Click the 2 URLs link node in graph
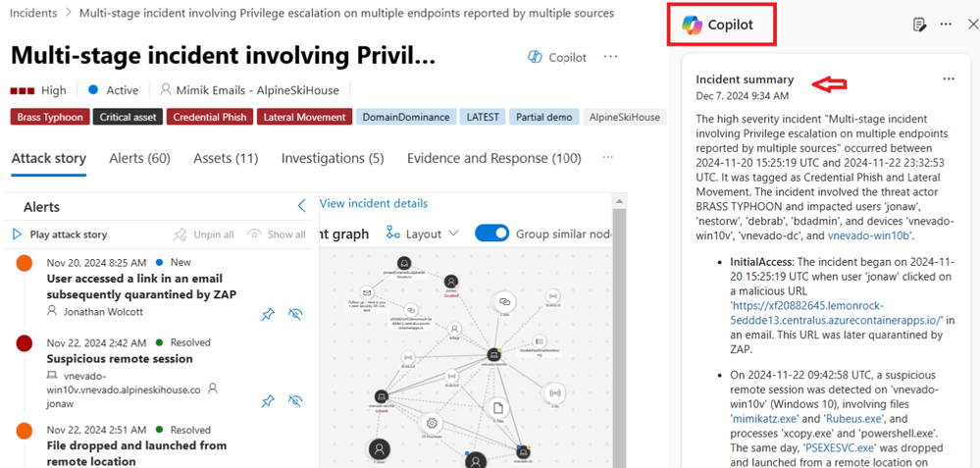Image resolution: width=980 pixels, height=468 pixels. (x=504, y=302)
